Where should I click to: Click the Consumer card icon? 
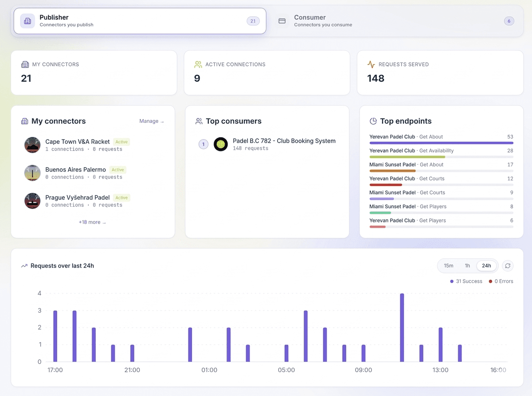tap(282, 21)
